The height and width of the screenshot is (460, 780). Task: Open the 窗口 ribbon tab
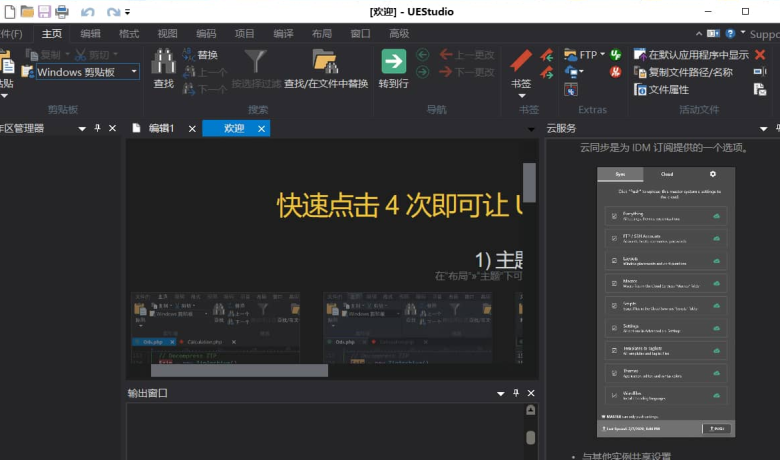(360, 34)
